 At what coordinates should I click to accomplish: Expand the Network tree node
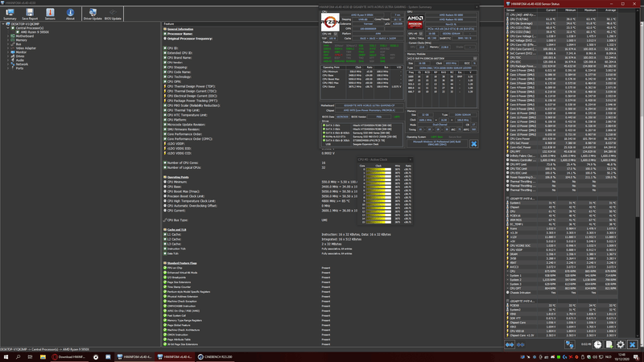pyautogui.click(x=8, y=64)
